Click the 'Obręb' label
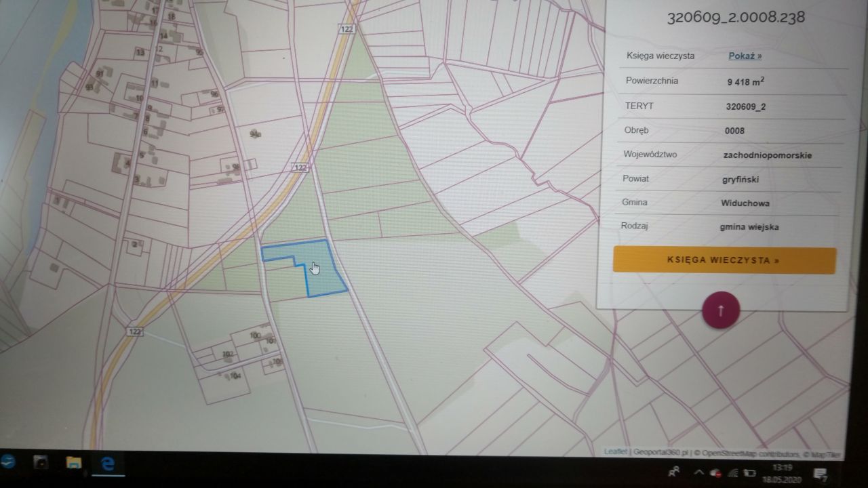 pos(637,130)
